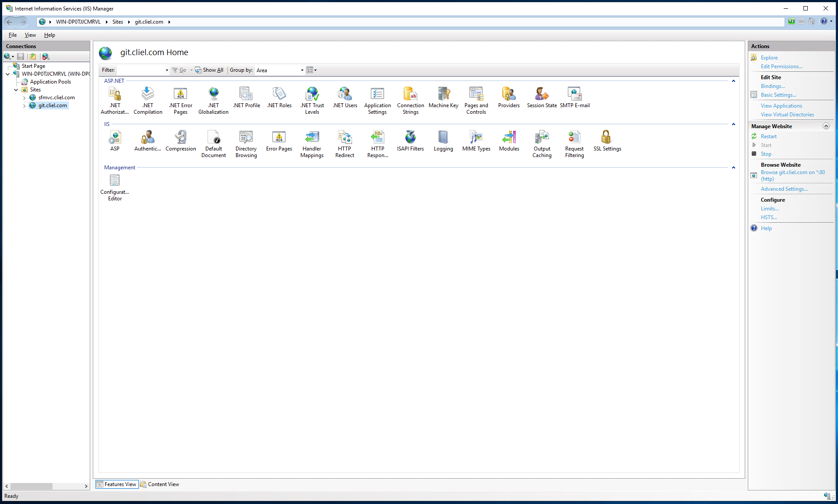838x504 pixels.
Task: Collapse the Sites tree node
Action: click(16, 90)
